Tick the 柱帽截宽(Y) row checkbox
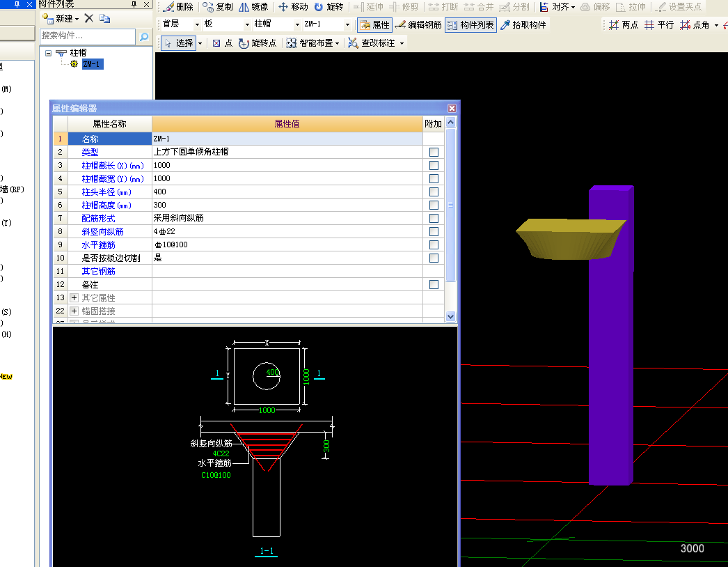Screen dimensions: 728x567 (434, 178)
